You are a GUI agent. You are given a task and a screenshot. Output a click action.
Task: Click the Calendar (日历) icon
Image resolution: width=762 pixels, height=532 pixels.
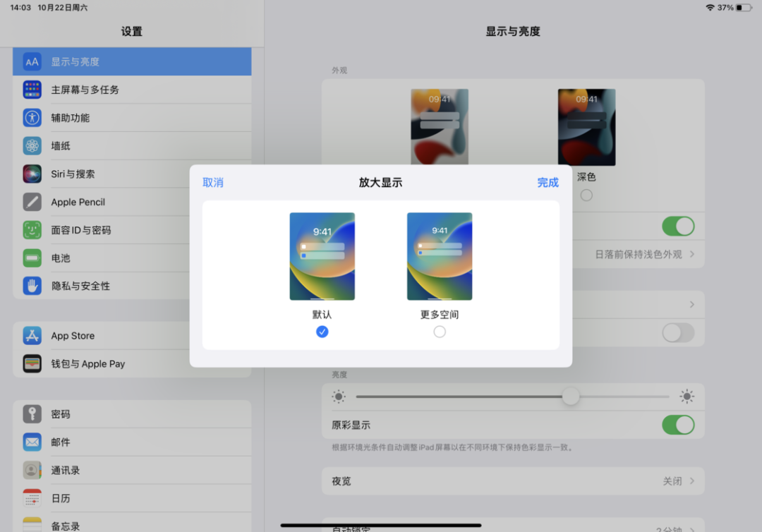[32, 498]
